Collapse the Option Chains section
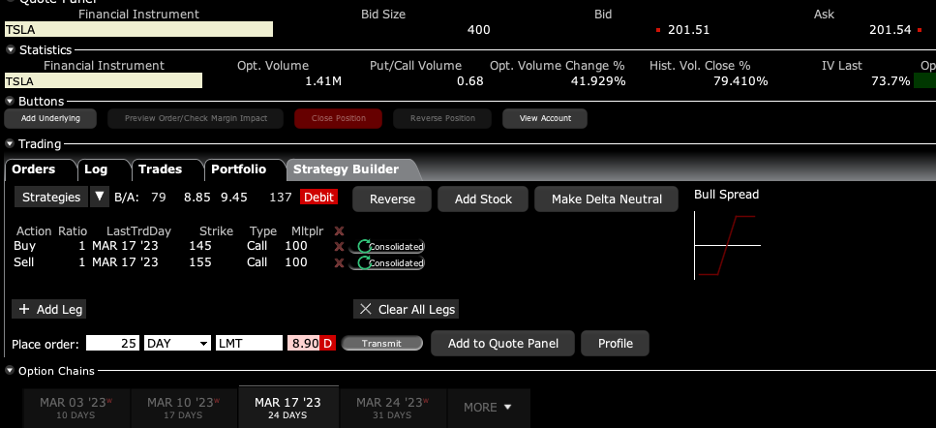 [10, 371]
